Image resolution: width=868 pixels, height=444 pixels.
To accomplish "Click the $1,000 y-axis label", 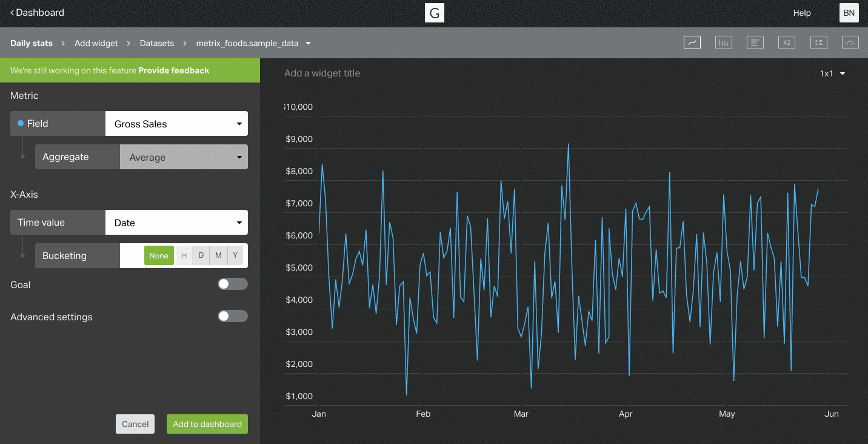I will click(299, 396).
